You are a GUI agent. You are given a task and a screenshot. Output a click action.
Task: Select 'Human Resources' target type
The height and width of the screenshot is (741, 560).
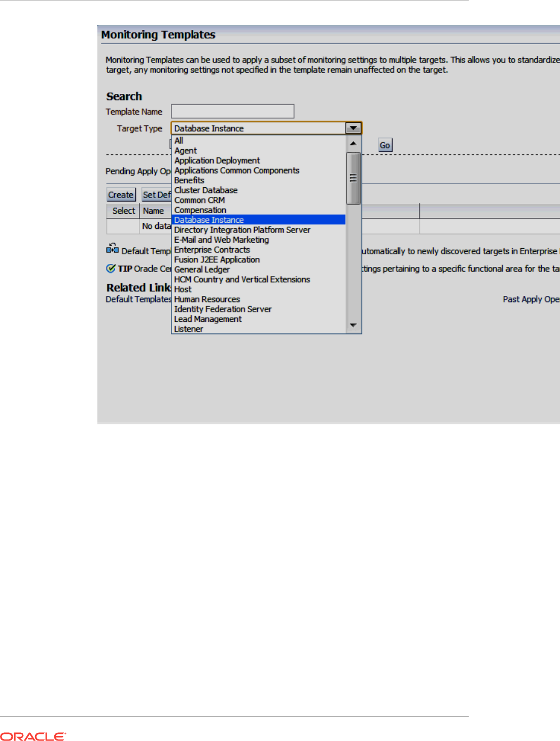(259, 299)
